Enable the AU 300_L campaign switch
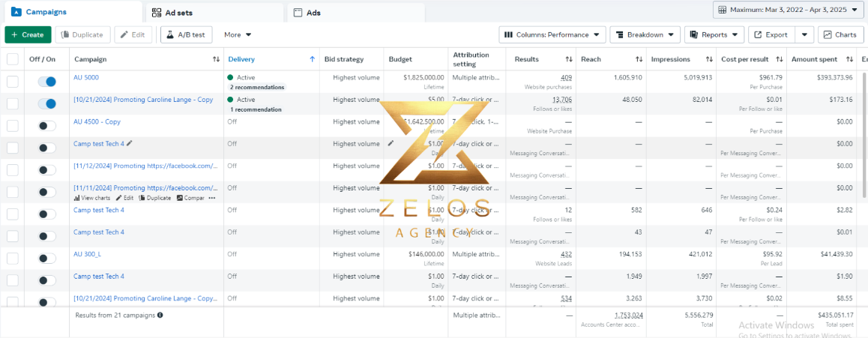 point(47,259)
